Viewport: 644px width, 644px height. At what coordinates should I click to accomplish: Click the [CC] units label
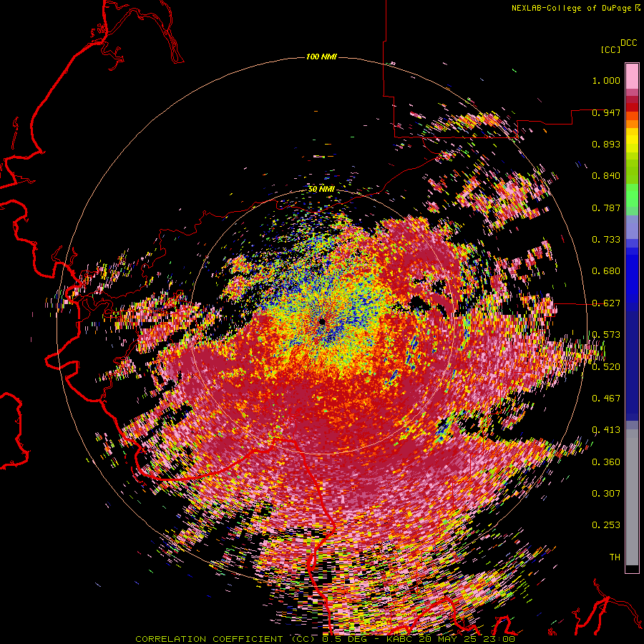coord(610,49)
